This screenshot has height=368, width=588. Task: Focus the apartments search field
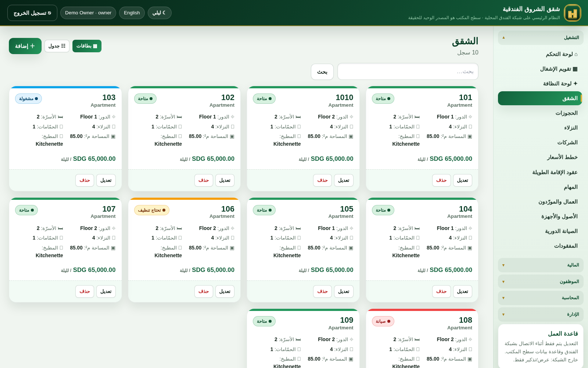coord(408,71)
